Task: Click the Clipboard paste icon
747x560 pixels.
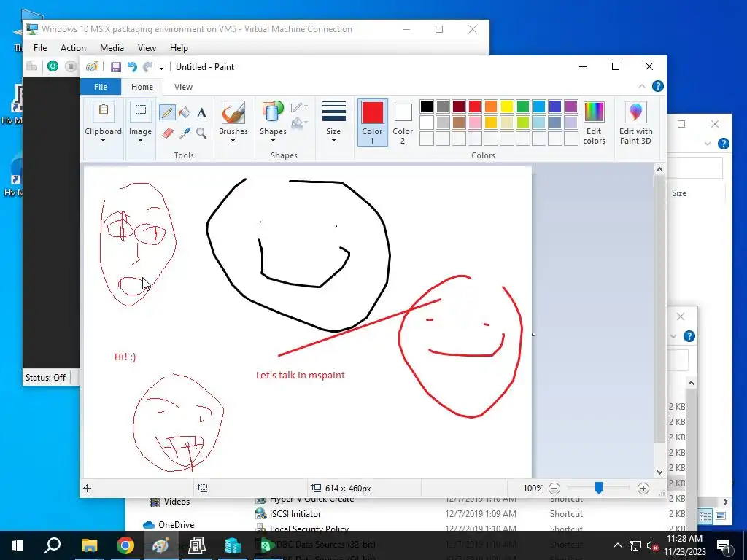Action: coord(103,111)
